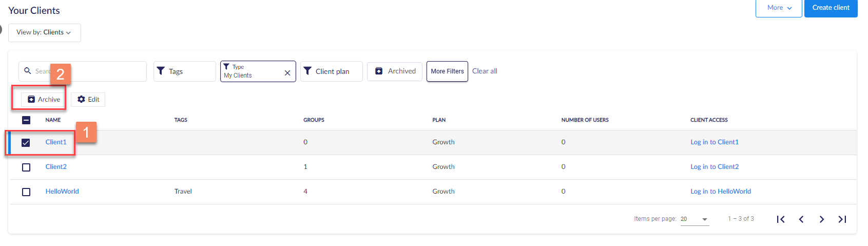Click Log in to Client1
The width and height of the screenshot is (868, 246).
[x=715, y=142]
